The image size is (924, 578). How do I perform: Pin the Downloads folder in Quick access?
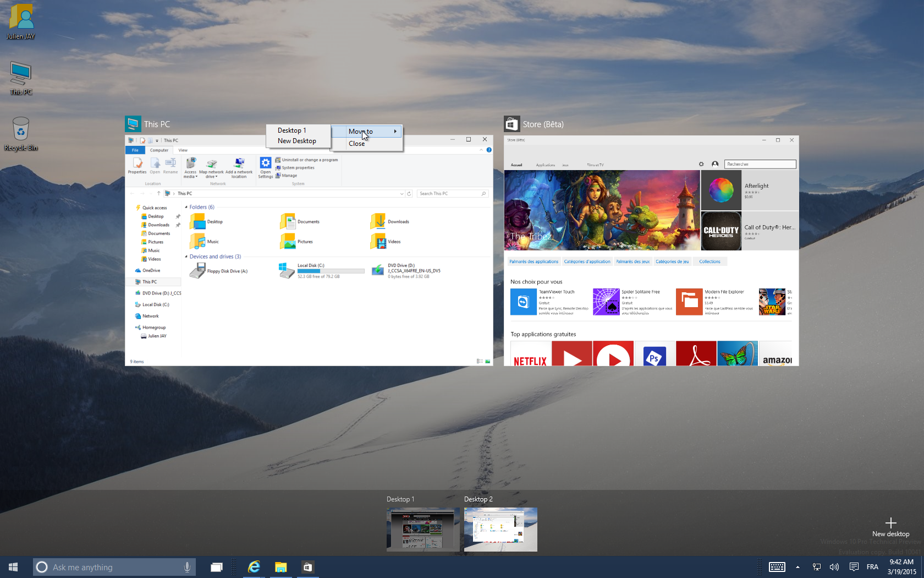177,225
